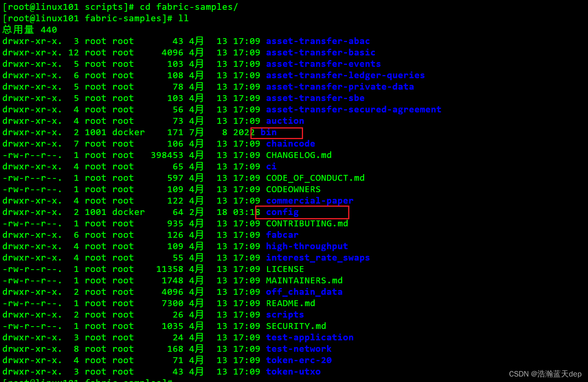This screenshot has height=382, width=588.
Task: Select the '总用量 440' total line
Action: [x=30, y=30]
